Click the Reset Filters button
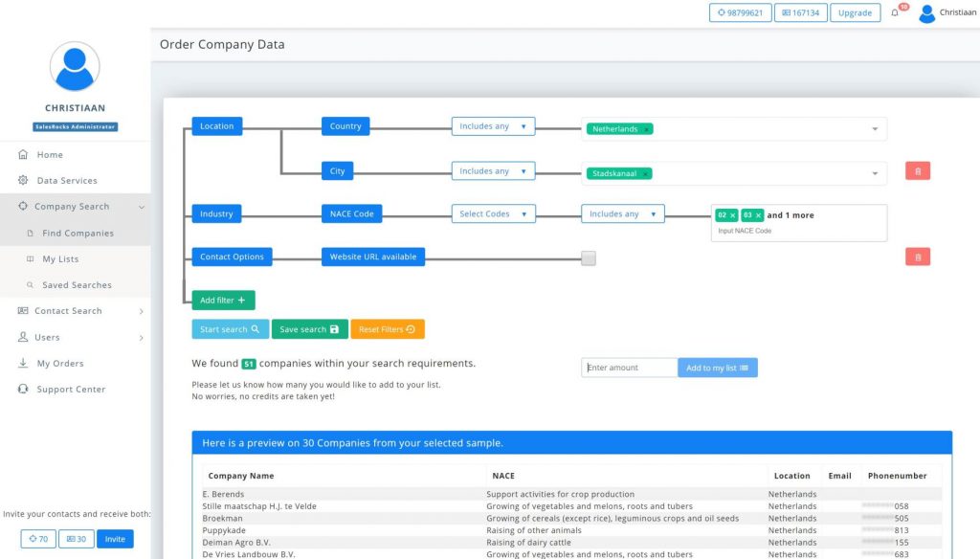Viewport: 980px width, 559px height. (x=387, y=329)
